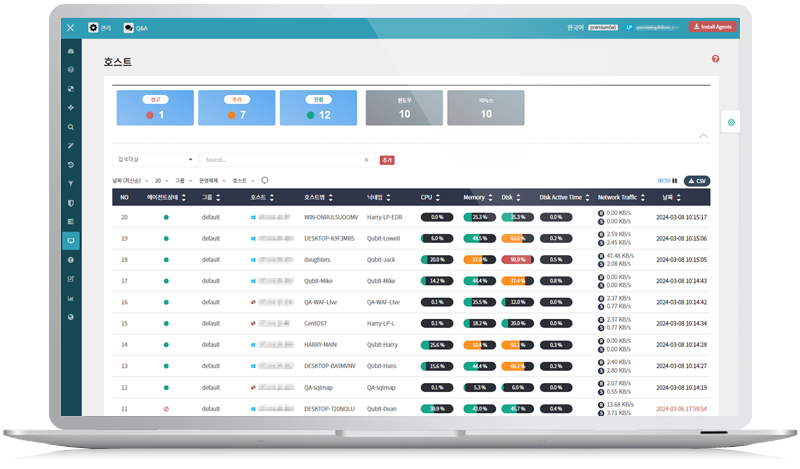Open the Q&A menu in the top bar
800x469 pixels.
[x=135, y=28]
